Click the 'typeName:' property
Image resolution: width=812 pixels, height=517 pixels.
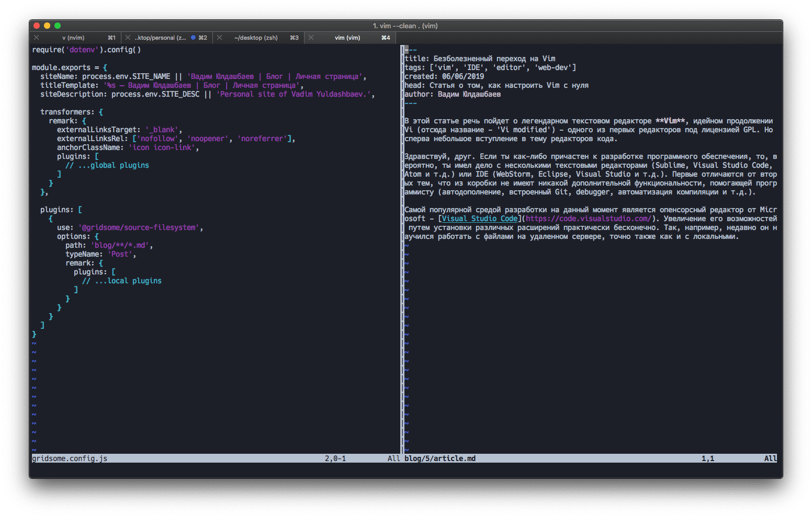click(84, 254)
